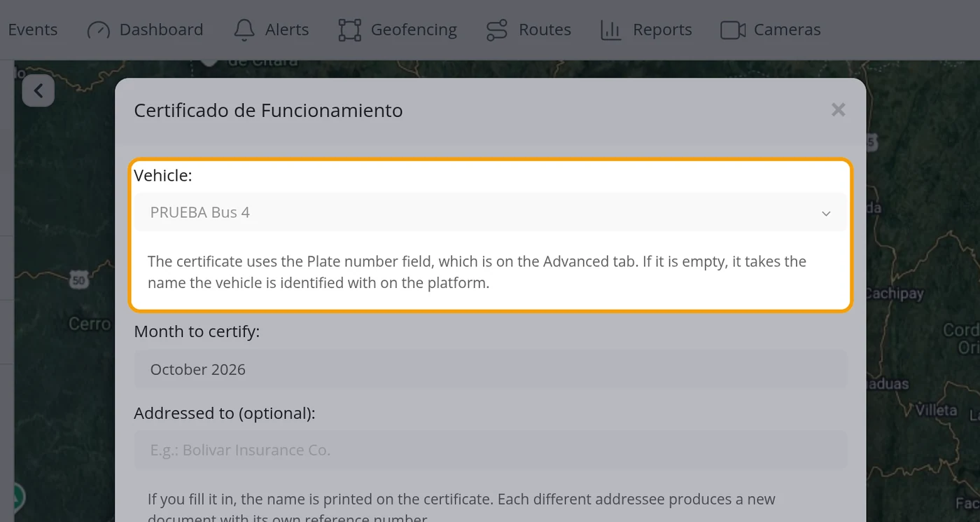This screenshot has height=522, width=980.
Task: Open the Month to certify field
Action: [x=490, y=369]
